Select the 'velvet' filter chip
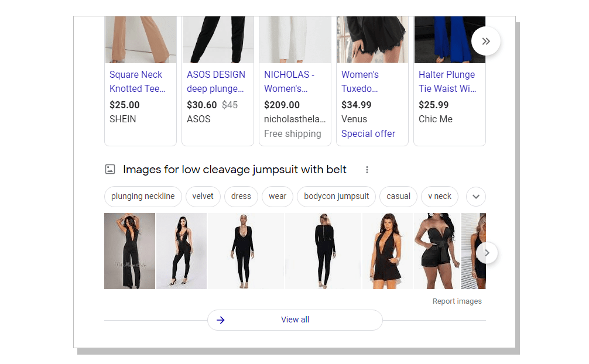 point(203,197)
